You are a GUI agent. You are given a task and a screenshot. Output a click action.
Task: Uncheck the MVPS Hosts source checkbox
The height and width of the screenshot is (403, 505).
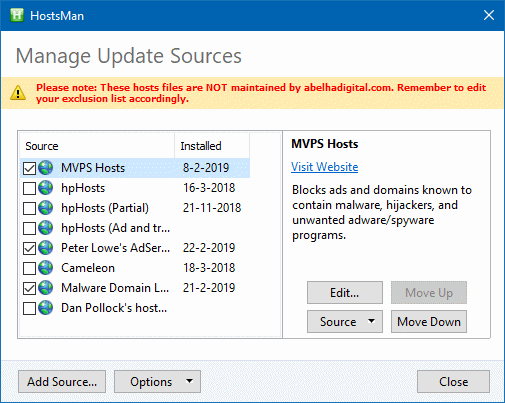point(29,168)
